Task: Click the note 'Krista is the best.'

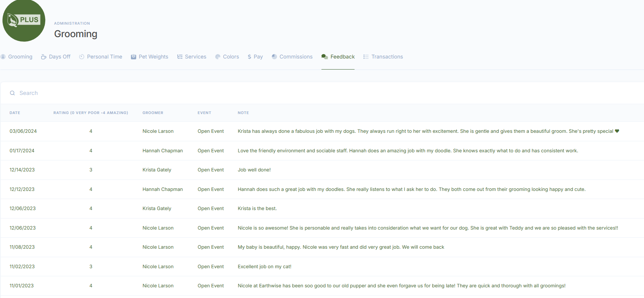Action: tap(257, 209)
